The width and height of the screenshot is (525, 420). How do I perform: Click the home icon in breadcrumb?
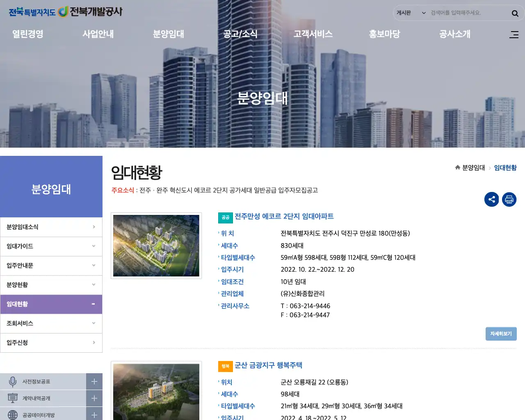pos(457,167)
